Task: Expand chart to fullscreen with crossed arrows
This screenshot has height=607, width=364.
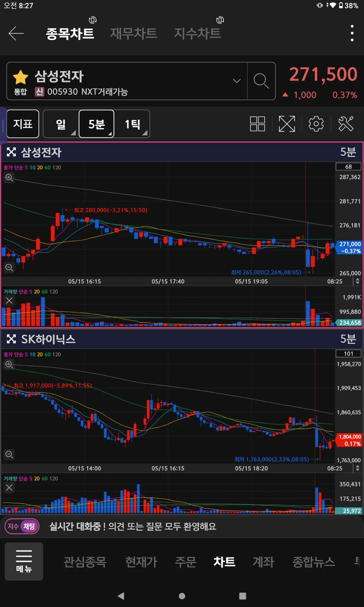Action: click(287, 124)
